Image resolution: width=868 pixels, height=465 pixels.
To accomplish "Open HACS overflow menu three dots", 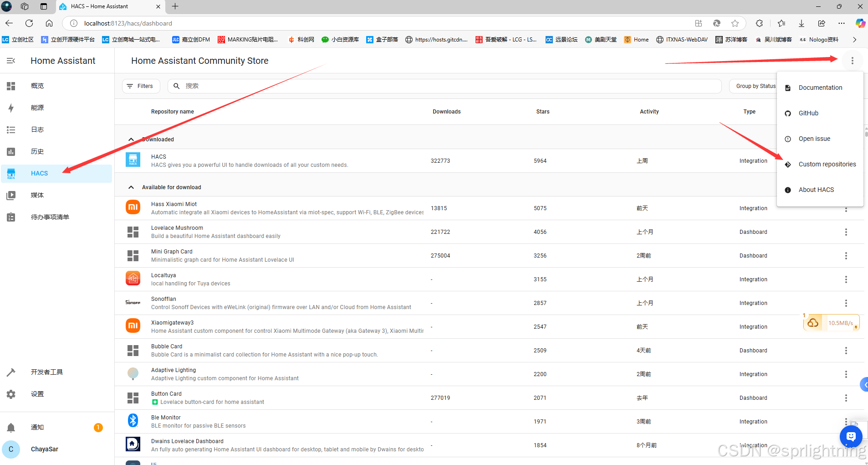I will 853,61.
